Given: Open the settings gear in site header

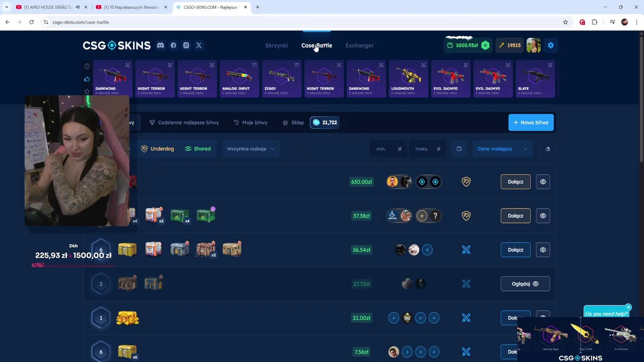Looking at the screenshot, I should [550, 45].
